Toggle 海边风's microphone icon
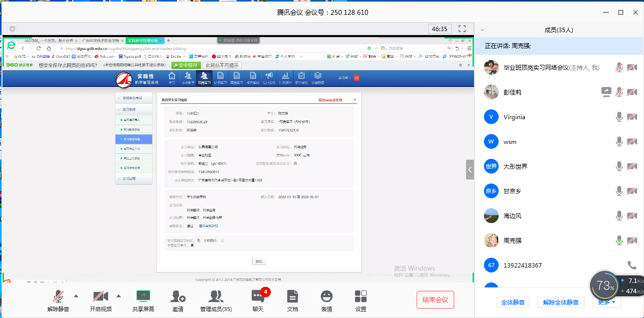The height and width of the screenshot is (318, 644). tap(619, 216)
